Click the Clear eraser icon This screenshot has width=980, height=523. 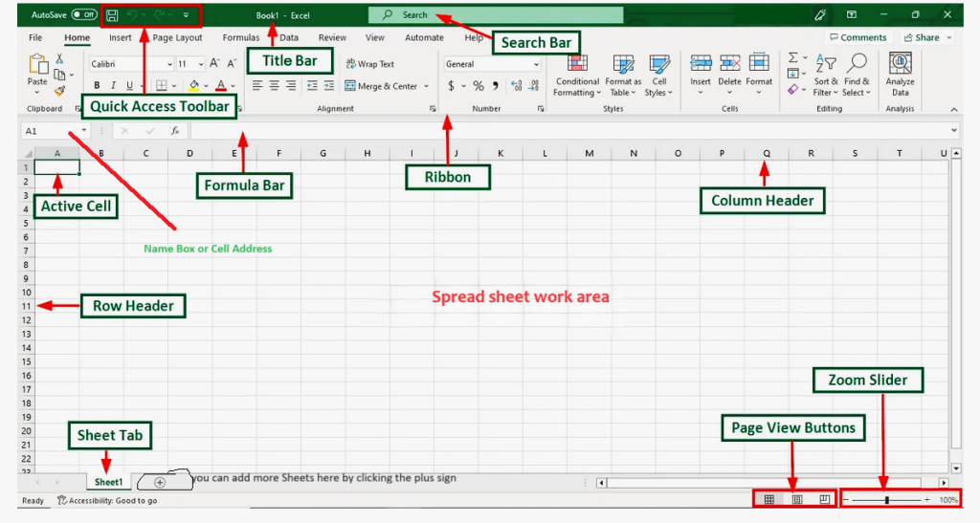pos(792,90)
